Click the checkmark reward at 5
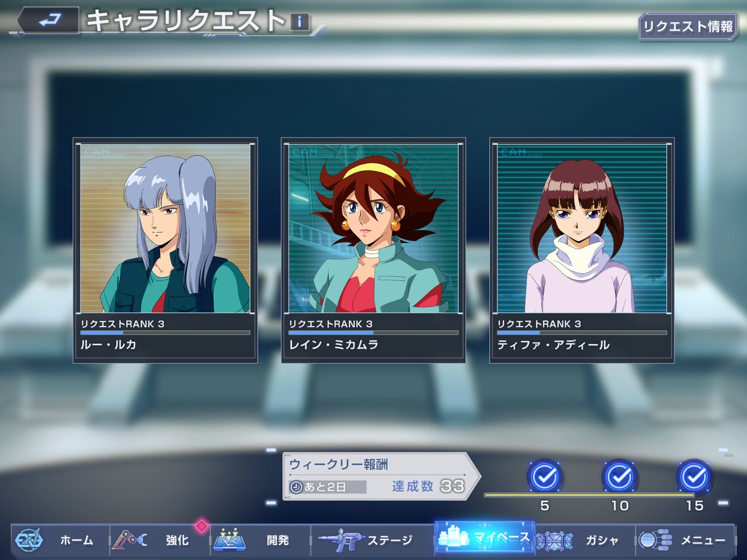This screenshot has width=747, height=560. 545,476
